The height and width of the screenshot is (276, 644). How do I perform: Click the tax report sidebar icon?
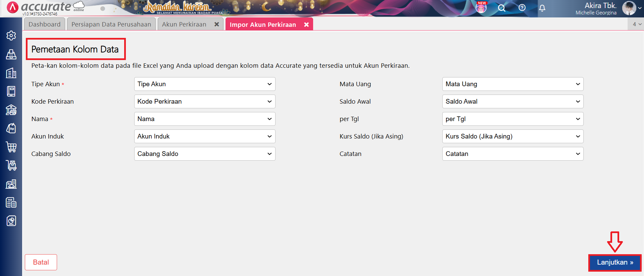[11, 203]
